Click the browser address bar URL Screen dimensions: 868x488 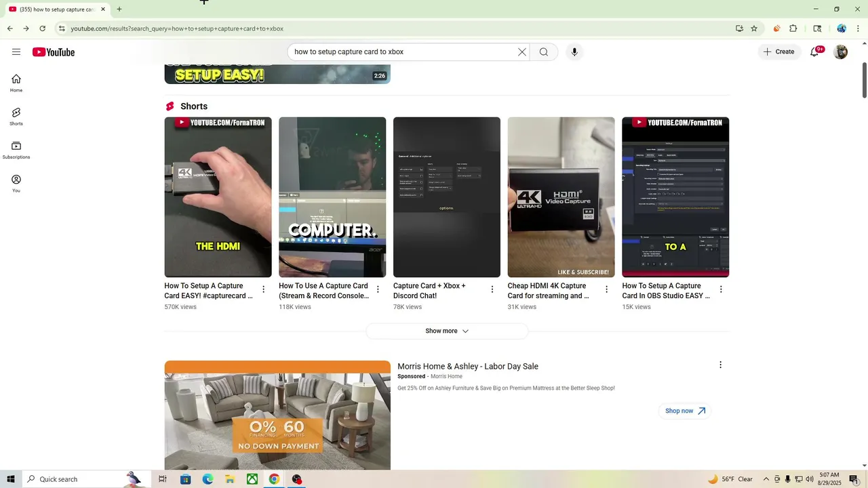point(177,28)
